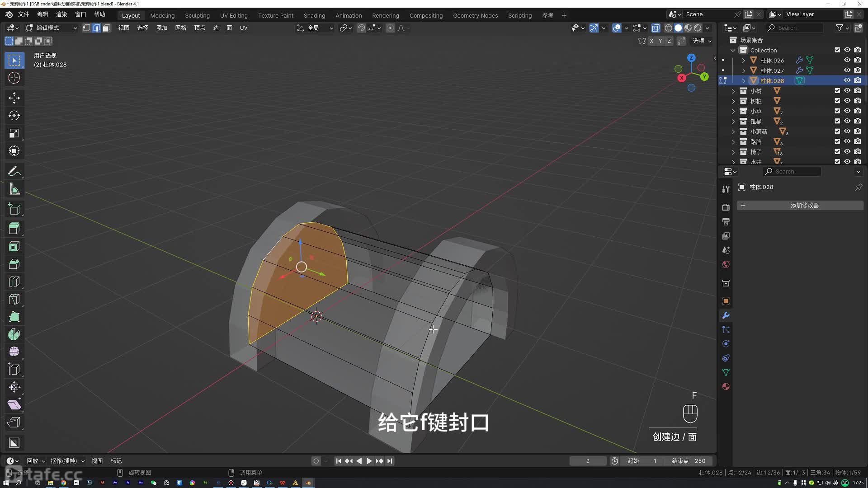This screenshot has height=488, width=868.
Task: Select the Rotate tool
Action: [x=14, y=115]
